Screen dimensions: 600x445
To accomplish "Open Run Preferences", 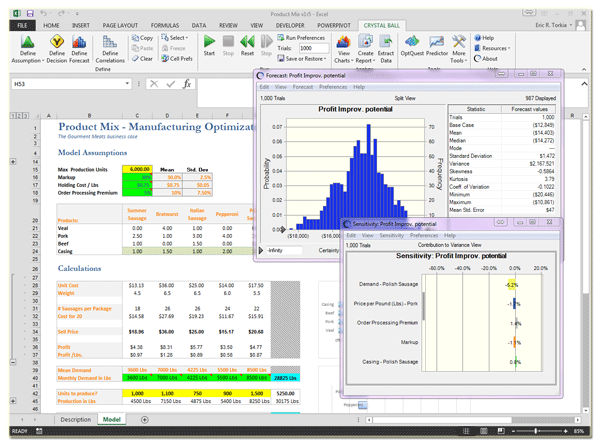I will point(301,37).
